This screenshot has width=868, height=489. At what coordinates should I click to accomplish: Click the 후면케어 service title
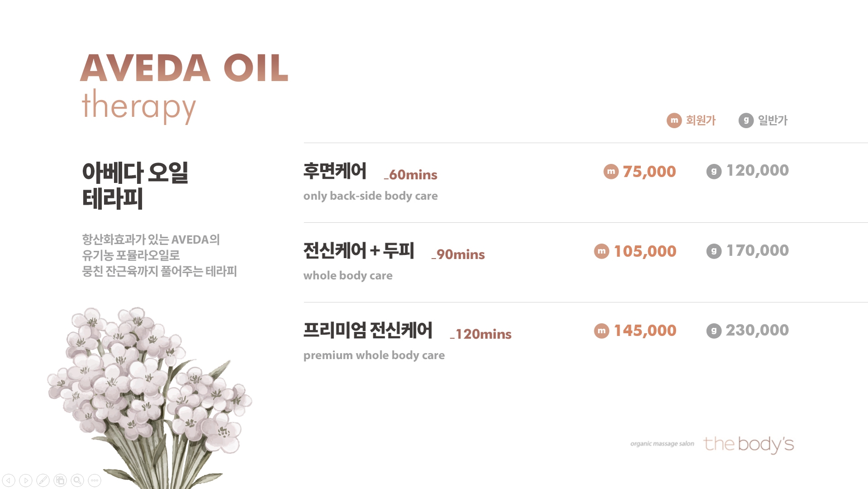[x=335, y=171]
